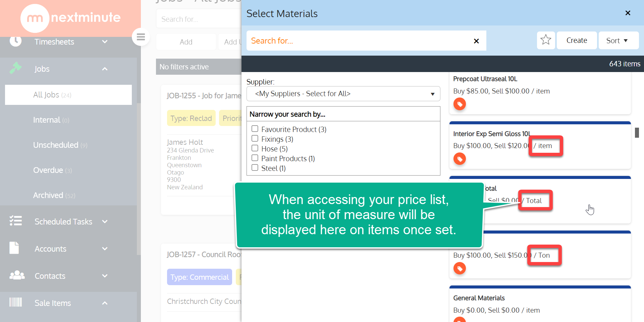Expand the Accounts chevron

[x=105, y=249]
